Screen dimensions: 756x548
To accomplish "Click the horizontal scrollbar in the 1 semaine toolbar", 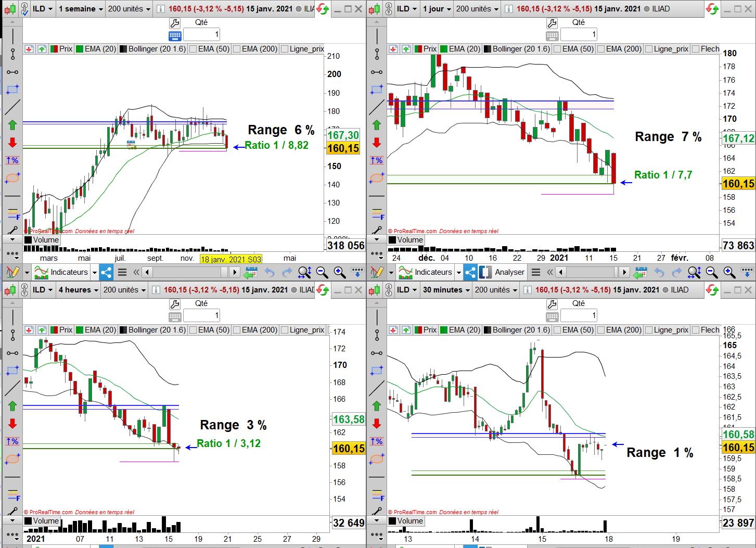I will click(191, 272).
